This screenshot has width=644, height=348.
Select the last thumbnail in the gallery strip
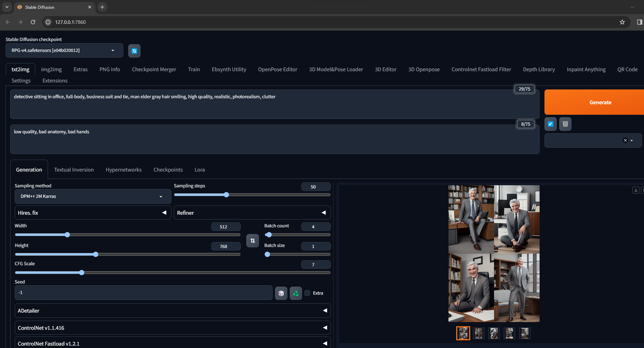[525, 333]
